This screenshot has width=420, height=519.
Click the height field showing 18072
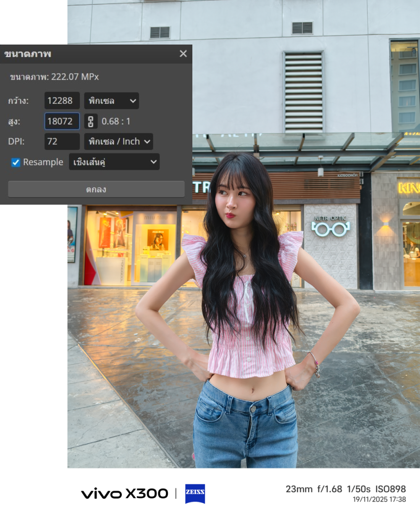[62, 121]
